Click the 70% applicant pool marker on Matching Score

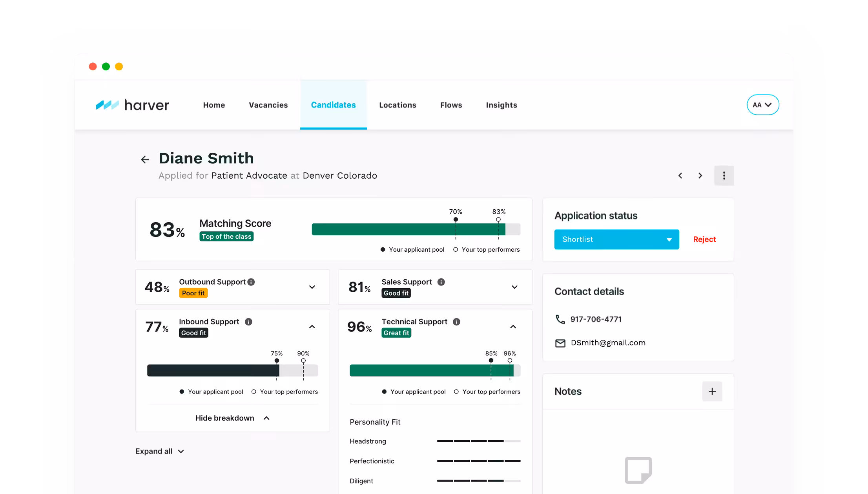click(456, 220)
